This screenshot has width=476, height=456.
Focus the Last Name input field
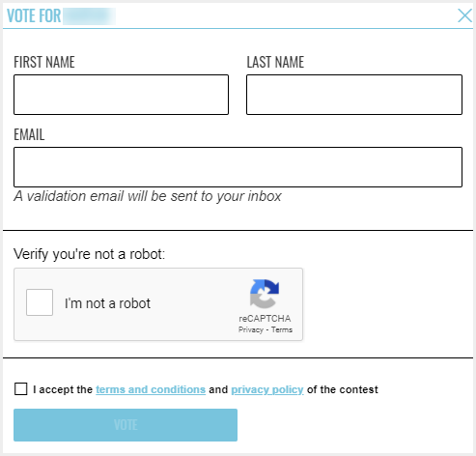click(354, 95)
